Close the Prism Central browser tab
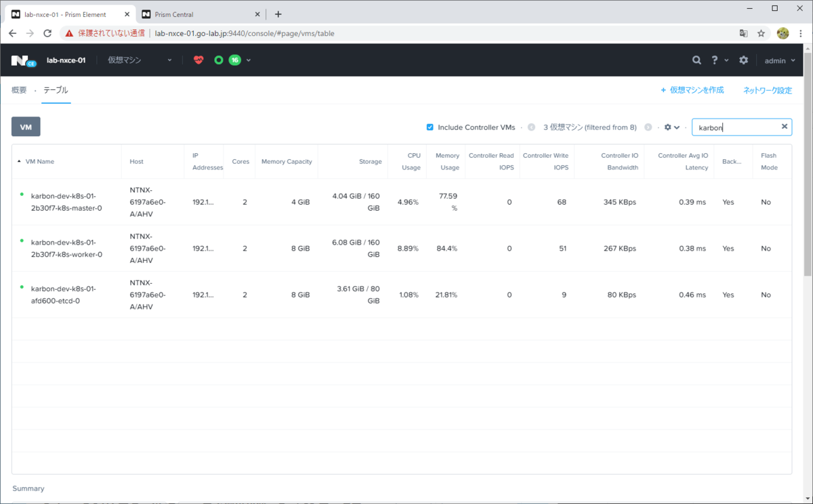Image resolution: width=813 pixels, height=504 pixels. point(257,14)
